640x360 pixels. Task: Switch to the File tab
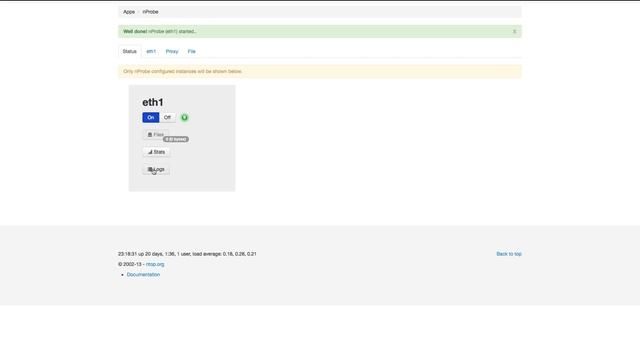point(191,51)
